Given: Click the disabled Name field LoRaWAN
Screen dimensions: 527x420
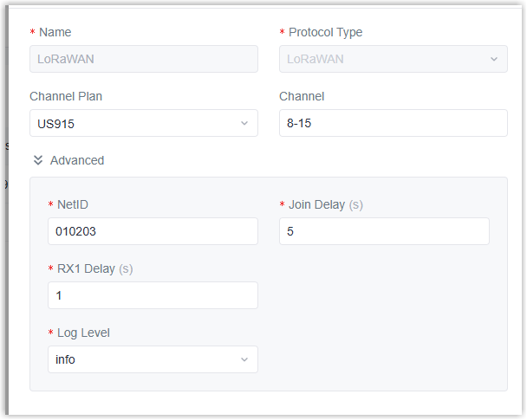Looking at the screenshot, I should coord(143,59).
